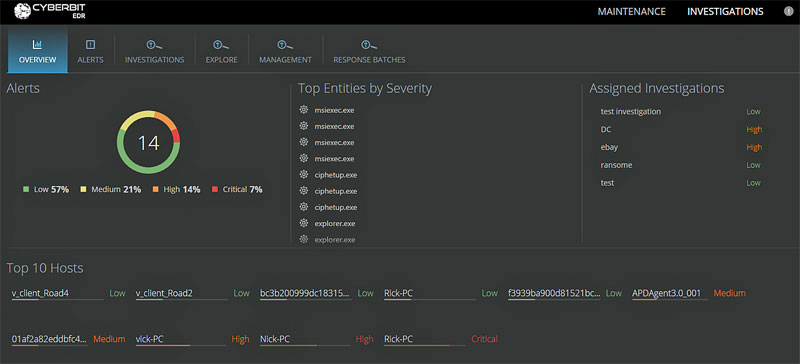
Task: Click the red Critical legend swatch
Action: click(x=215, y=189)
